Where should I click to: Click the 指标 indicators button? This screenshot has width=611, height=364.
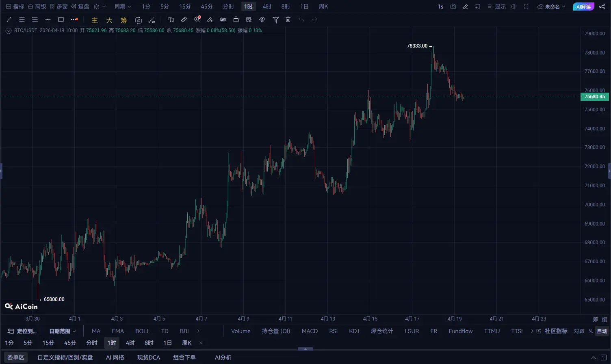click(15, 6)
